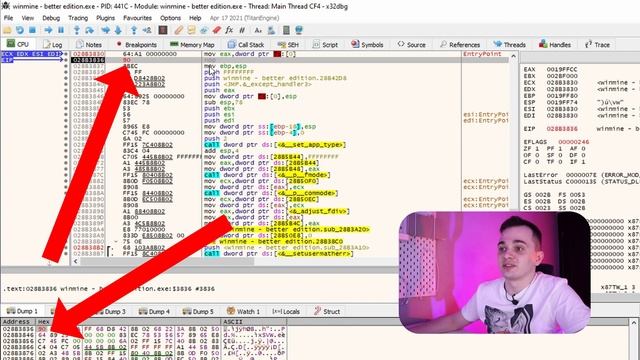640x360 pixels.
Task: Switch to the Symbols tab
Action: point(367,44)
